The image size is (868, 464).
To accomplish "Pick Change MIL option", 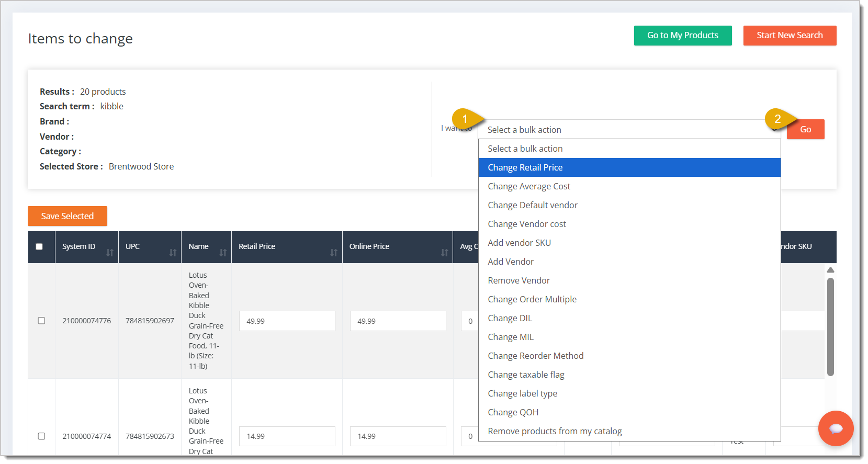I will tap(629, 337).
